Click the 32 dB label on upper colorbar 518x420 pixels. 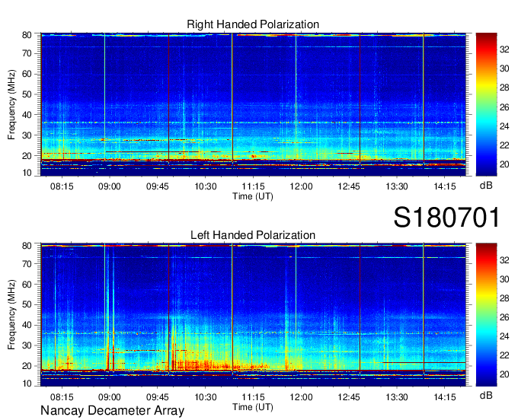504,49
